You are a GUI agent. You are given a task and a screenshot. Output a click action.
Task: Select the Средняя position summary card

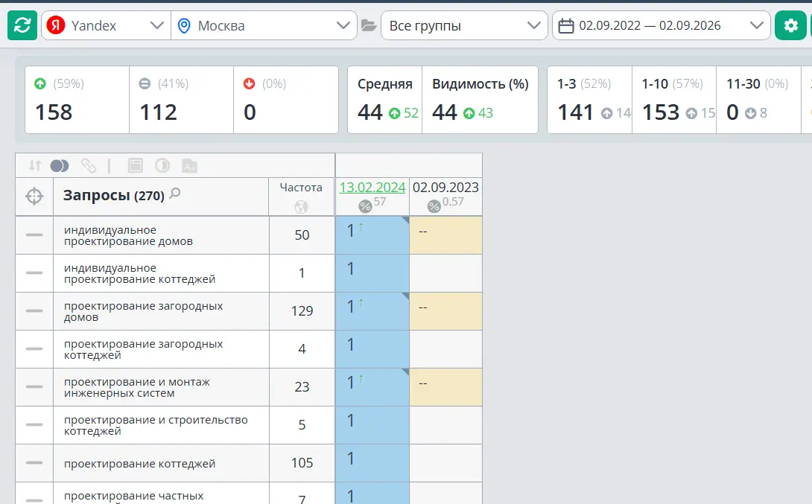tap(384, 100)
